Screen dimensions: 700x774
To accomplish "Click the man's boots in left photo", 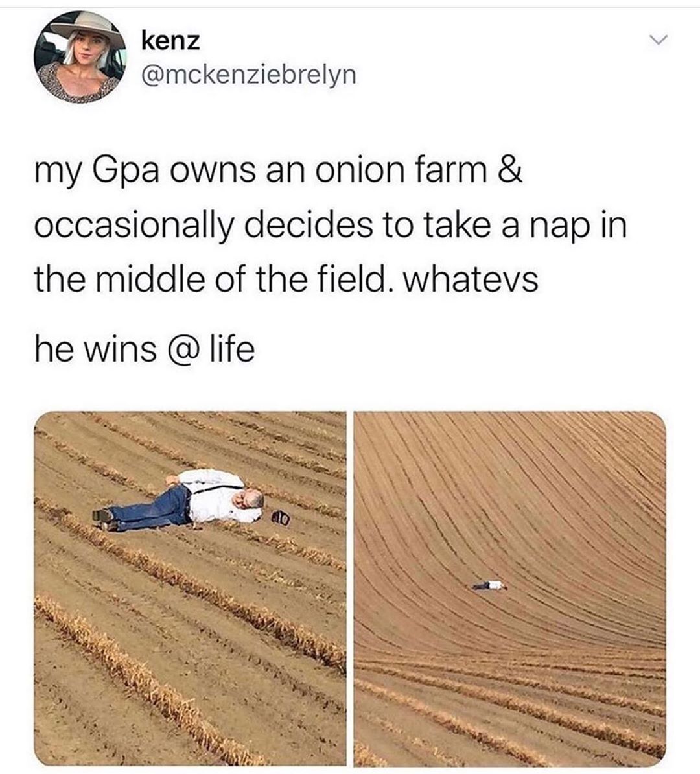I will pos(103,520).
